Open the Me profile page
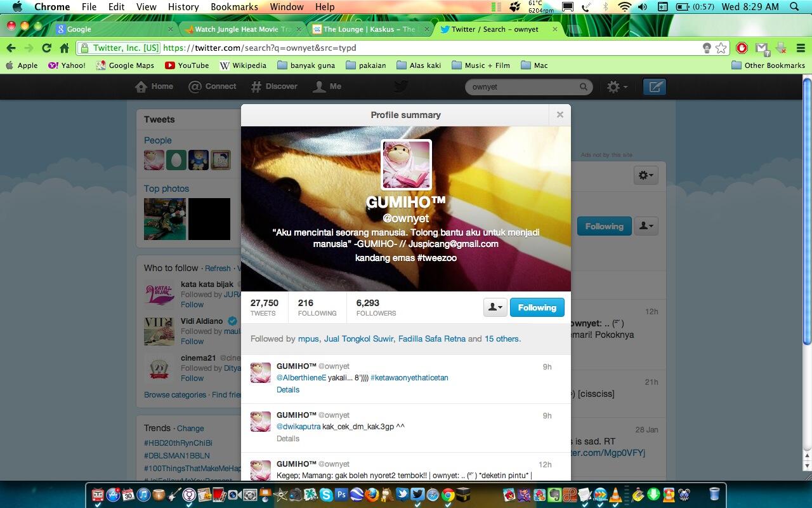 click(327, 86)
